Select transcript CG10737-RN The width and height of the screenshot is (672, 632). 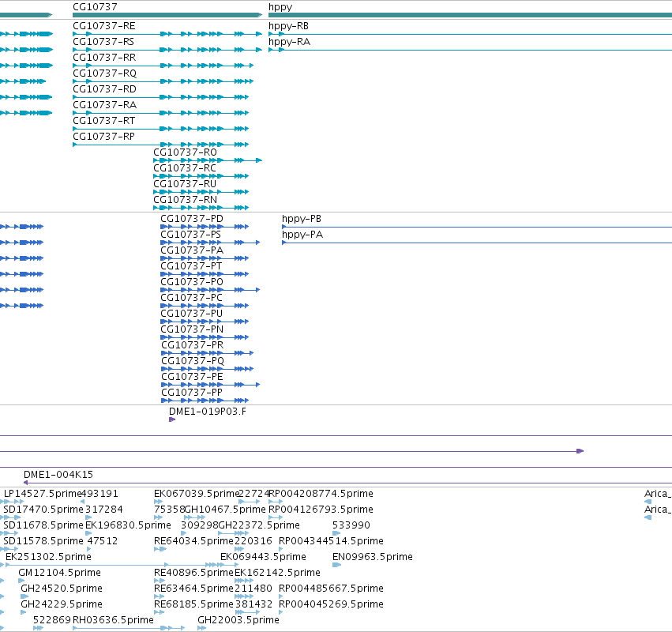(185, 200)
